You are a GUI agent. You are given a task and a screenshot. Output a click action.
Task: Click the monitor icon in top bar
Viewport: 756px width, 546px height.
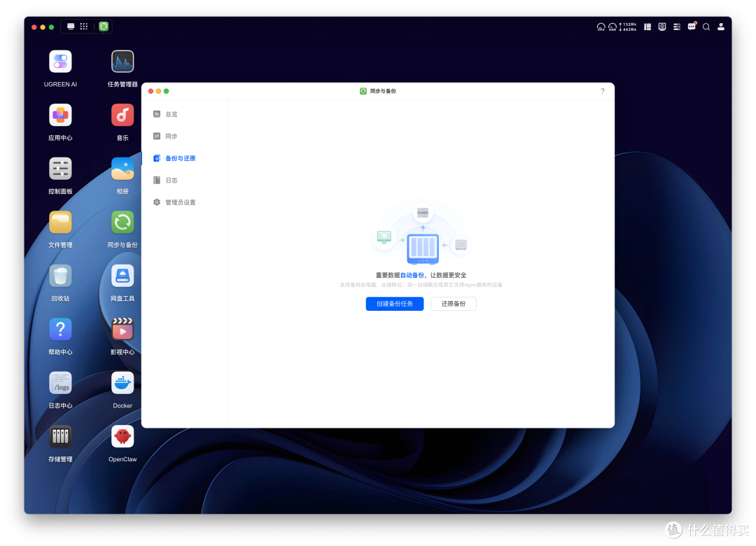coord(662,27)
